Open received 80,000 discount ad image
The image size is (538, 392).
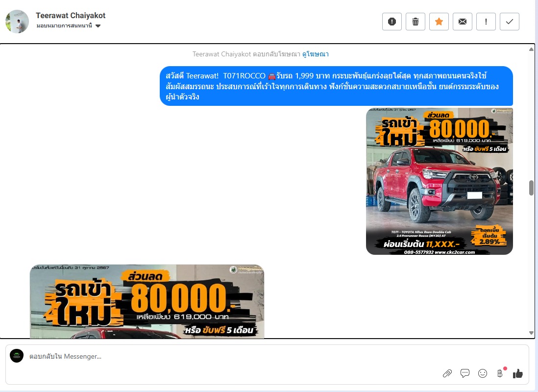point(147,301)
